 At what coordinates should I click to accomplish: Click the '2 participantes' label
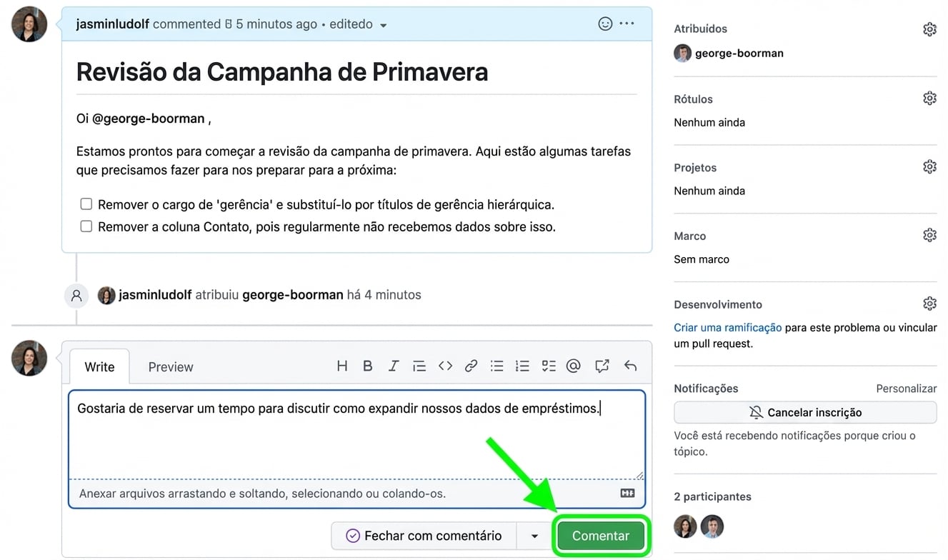[712, 496]
